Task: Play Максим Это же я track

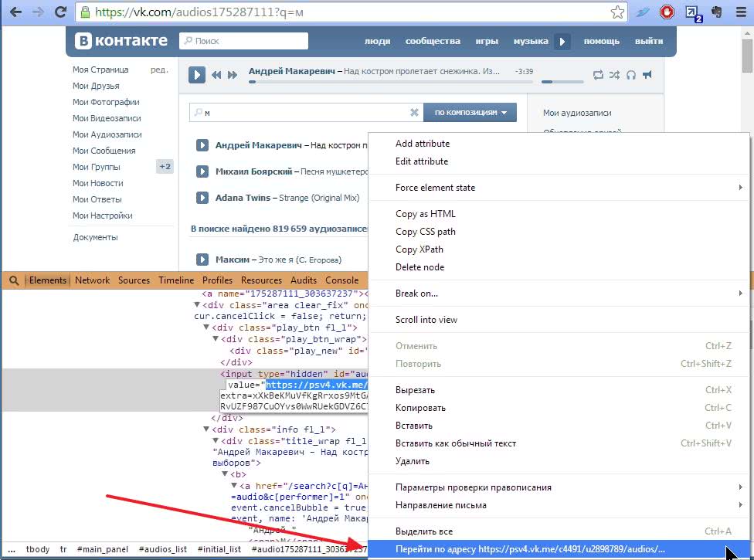Action: pyautogui.click(x=202, y=260)
